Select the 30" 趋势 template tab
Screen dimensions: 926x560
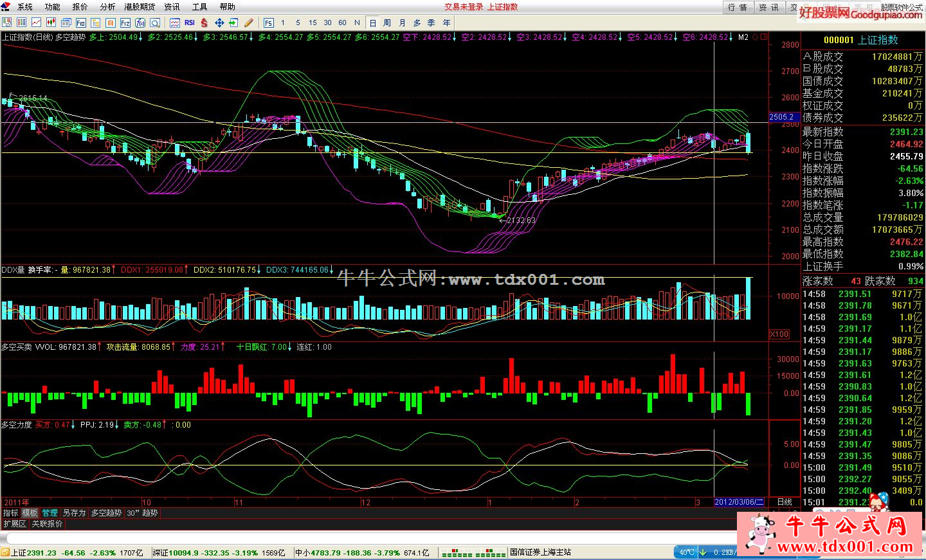[x=142, y=513]
